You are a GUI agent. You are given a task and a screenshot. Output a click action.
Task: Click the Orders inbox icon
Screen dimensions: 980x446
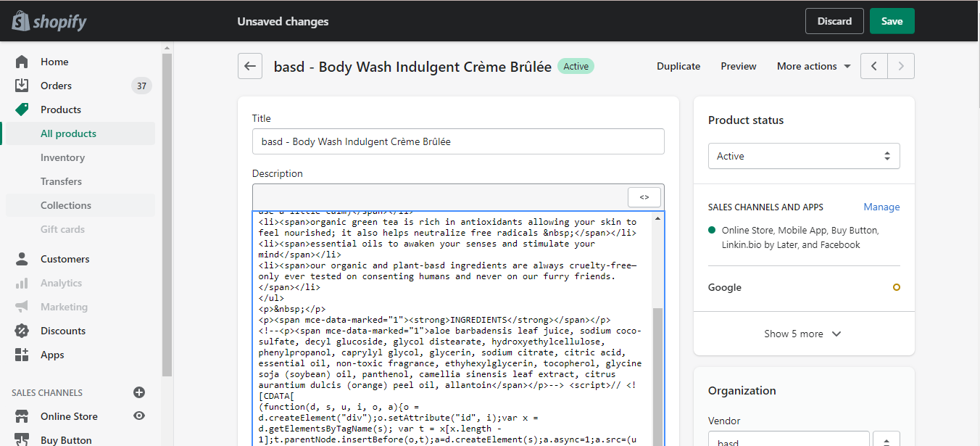22,86
